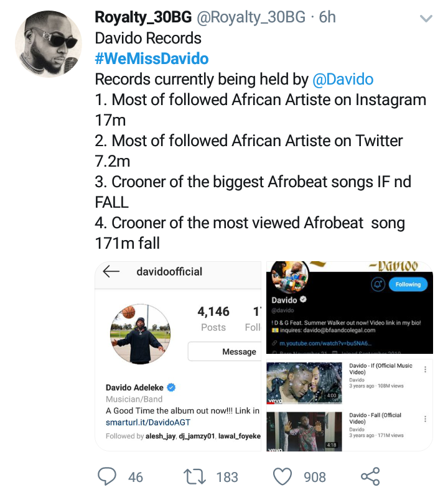This screenshot has height=495, width=448.
Task: Tap the back arrow beside davidoofficial
Action: (x=111, y=271)
